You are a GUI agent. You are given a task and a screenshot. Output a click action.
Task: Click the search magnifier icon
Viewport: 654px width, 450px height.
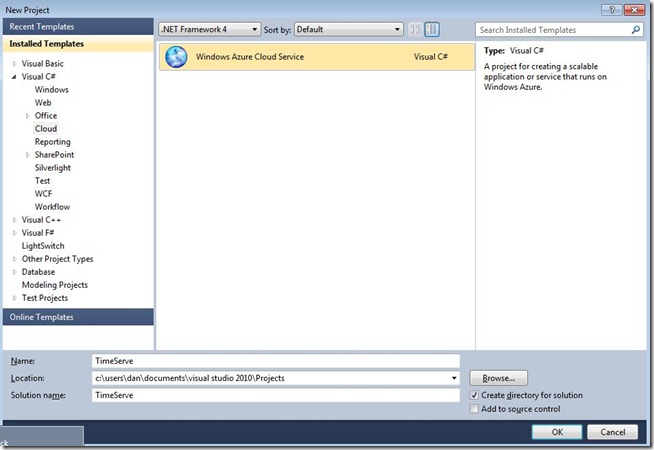(x=636, y=30)
